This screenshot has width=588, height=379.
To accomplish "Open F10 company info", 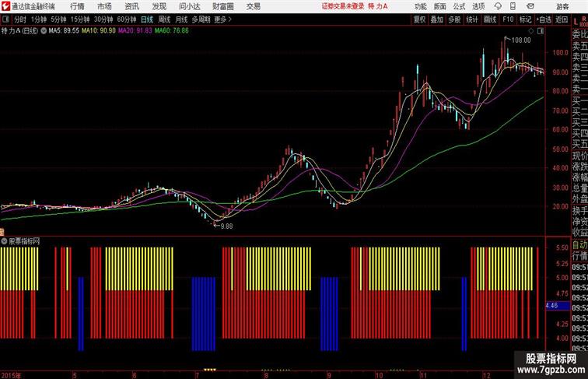I will point(508,19).
